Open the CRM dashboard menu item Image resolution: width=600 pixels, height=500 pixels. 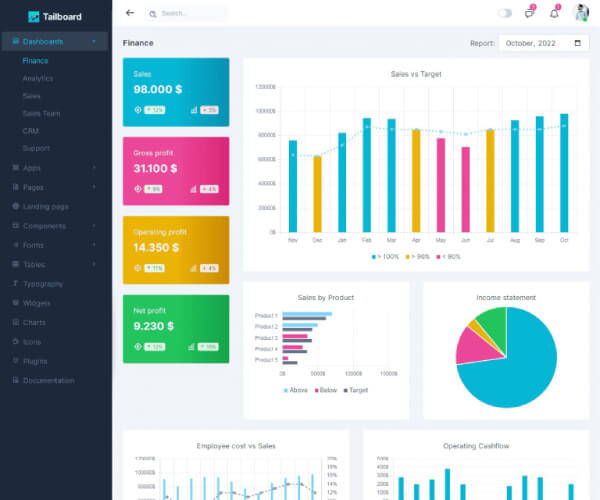click(x=30, y=131)
